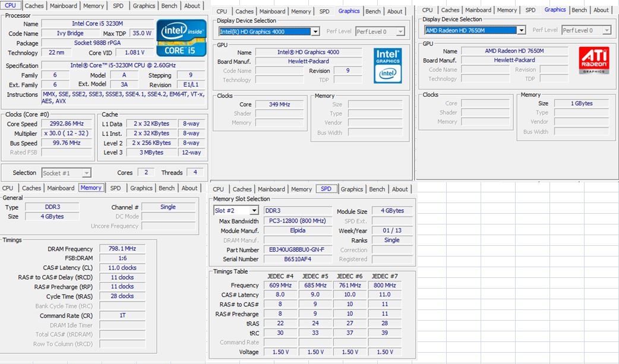The image size is (619, 364).
Task: Click the ATI Radeon Graphics logo
Action: click(x=593, y=61)
